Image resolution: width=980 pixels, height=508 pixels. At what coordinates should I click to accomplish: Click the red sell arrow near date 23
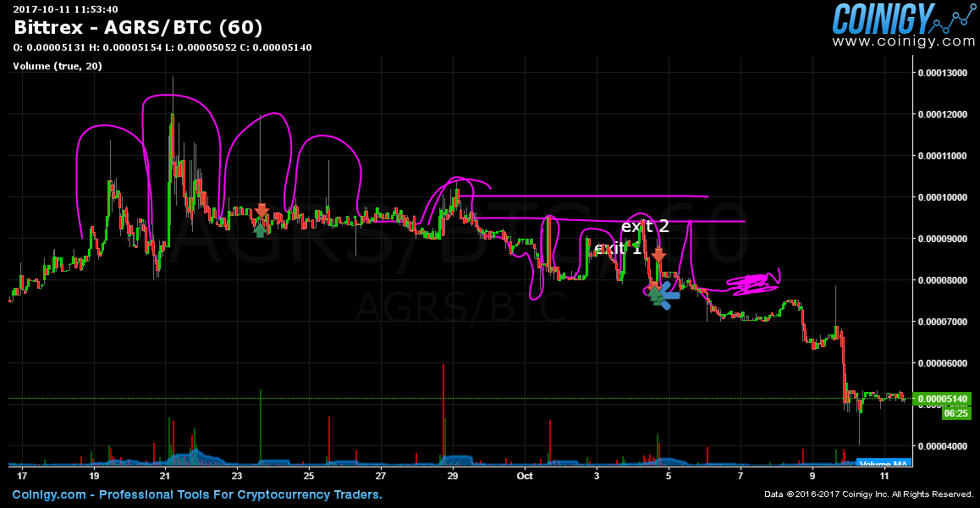pos(262,210)
